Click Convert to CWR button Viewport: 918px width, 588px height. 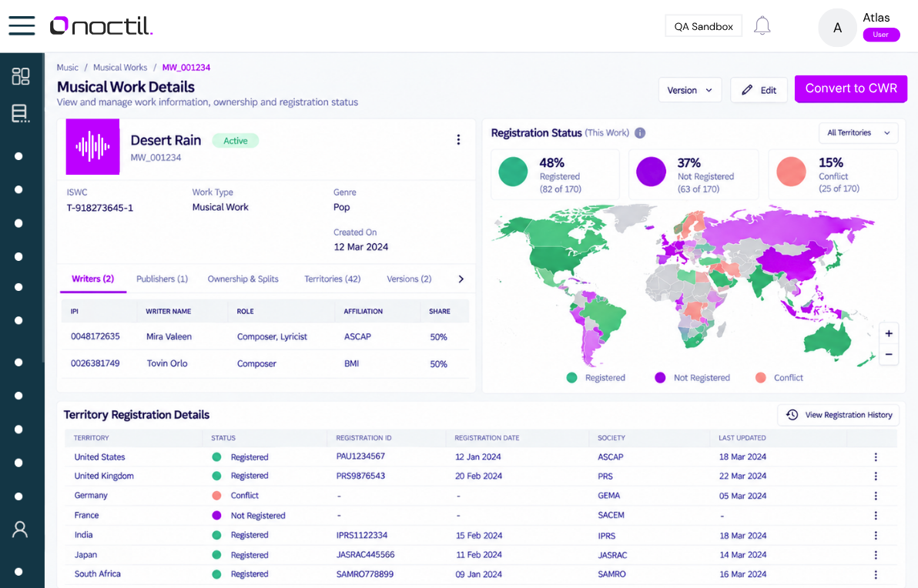pyautogui.click(x=851, y=89)
